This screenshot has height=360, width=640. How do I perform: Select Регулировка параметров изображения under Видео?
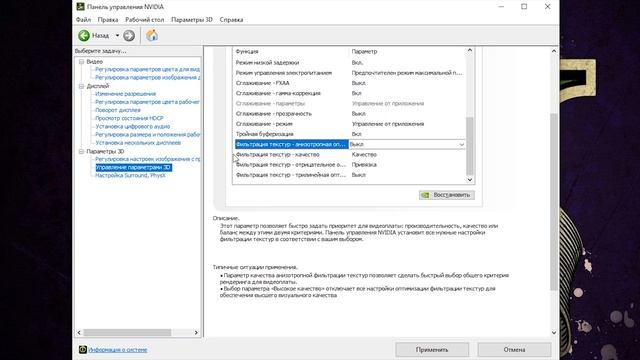click(x=147, y=78)
